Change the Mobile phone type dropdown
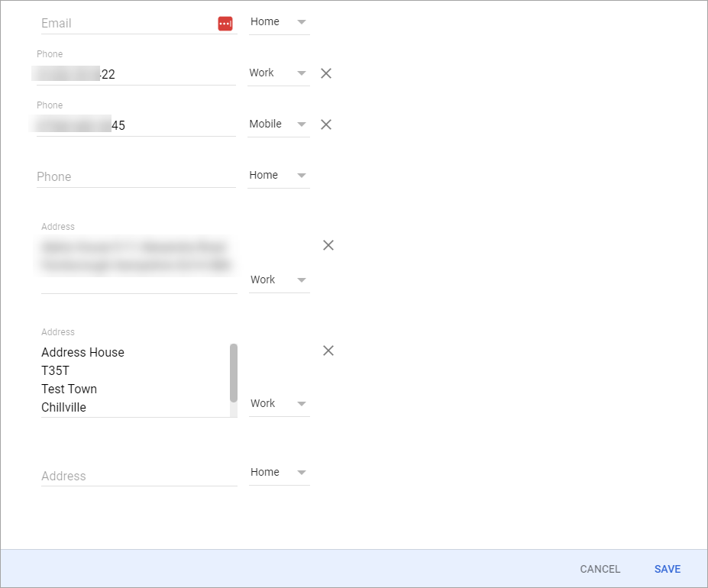Viewport: 708px width, 588px height. point(278,124)
